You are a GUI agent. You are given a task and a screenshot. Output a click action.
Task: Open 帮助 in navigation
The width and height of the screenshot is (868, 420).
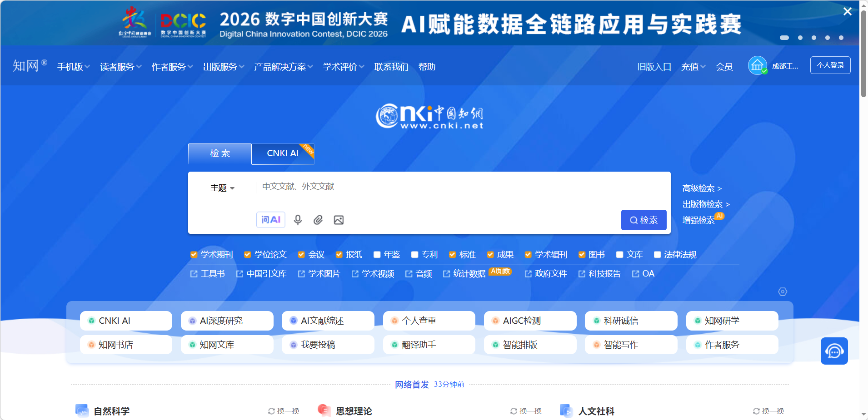click(427, 67)
